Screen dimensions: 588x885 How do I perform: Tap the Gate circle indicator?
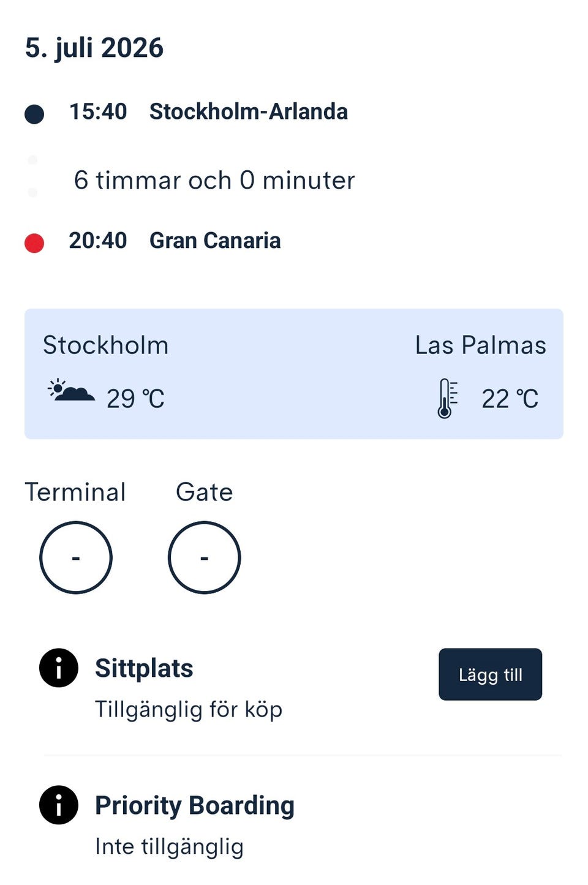click(205, 557)
